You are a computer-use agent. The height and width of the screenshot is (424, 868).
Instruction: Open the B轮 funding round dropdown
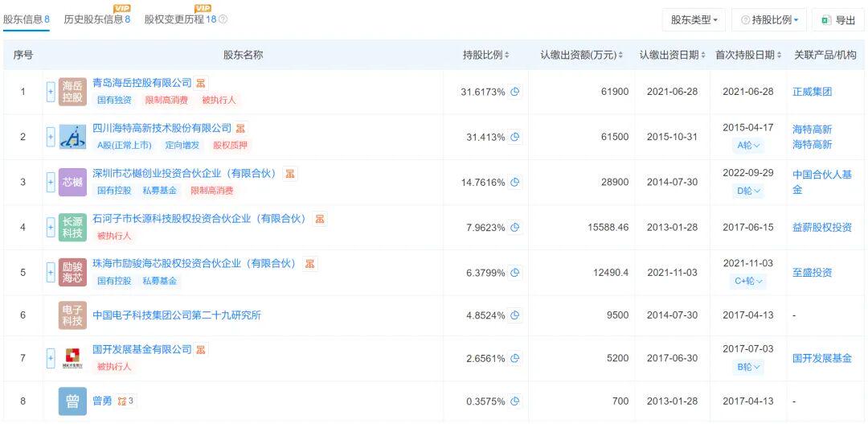click(748, 367)
